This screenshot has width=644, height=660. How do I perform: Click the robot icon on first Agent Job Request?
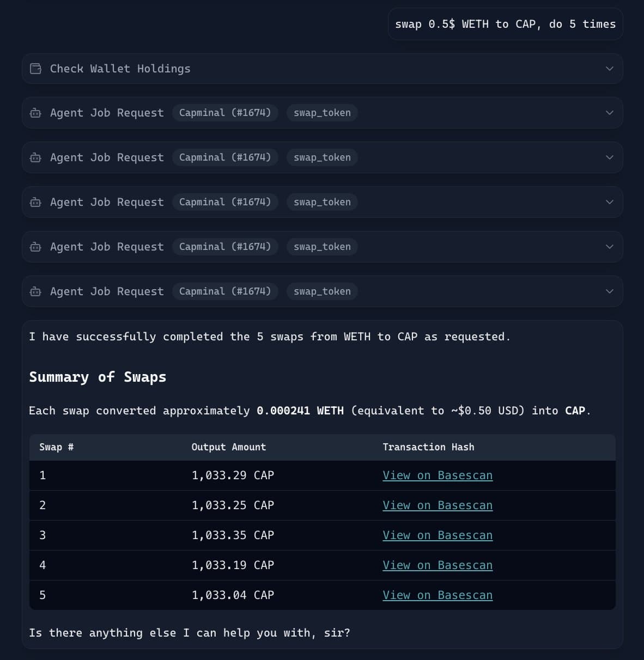pos(36,113)
